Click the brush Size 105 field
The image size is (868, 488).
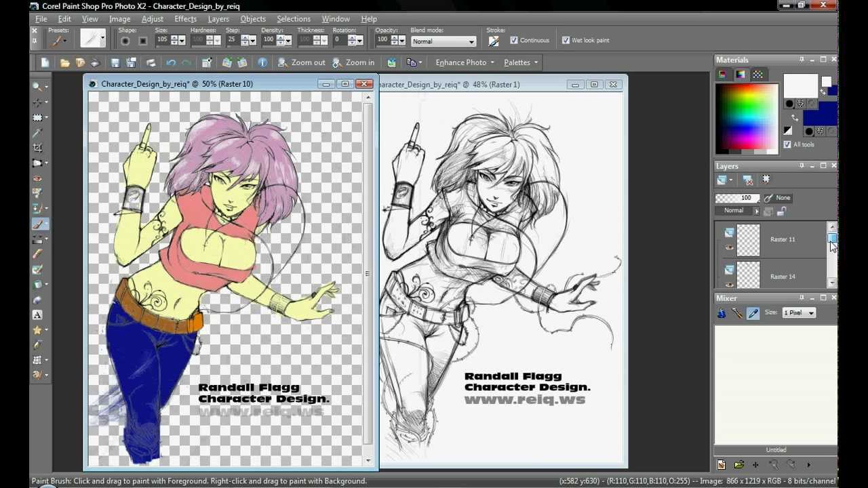(163, 40)
